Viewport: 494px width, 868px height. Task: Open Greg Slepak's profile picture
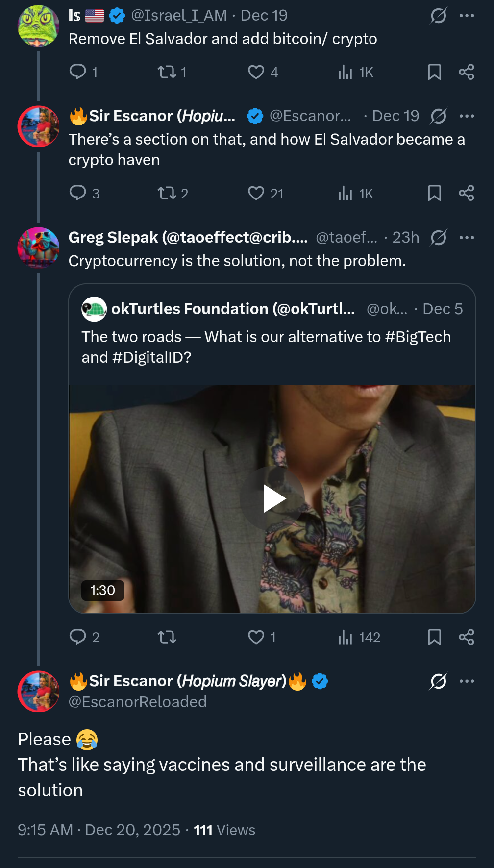coord(38,248)
